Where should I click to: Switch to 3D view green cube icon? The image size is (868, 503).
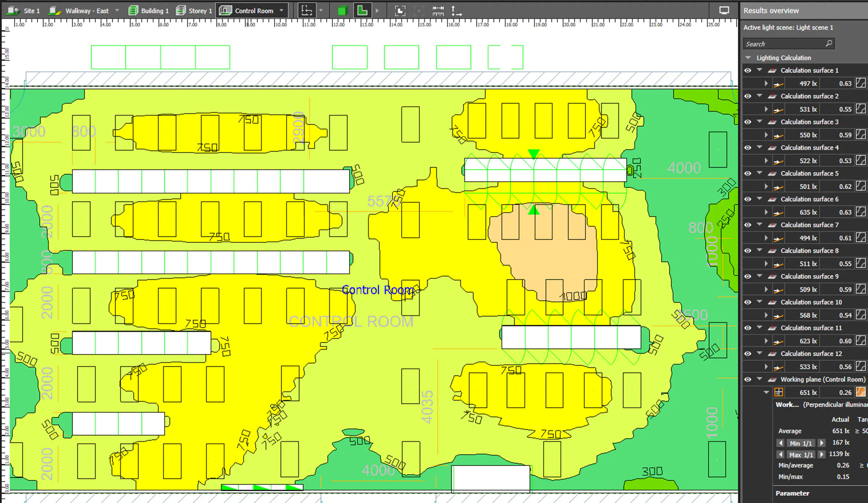pos(342,11)
